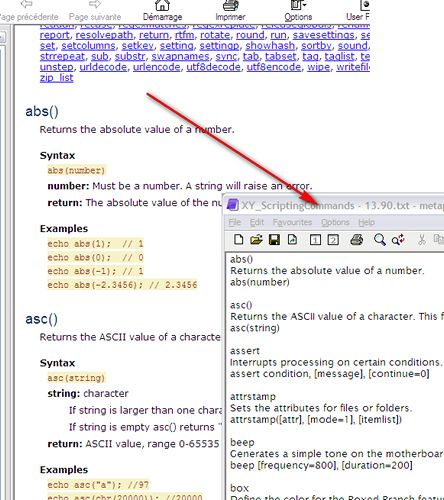Follow the swapnames link
Image resolution: width=444 pixels, height=500 pixels.
pos(180,57)
